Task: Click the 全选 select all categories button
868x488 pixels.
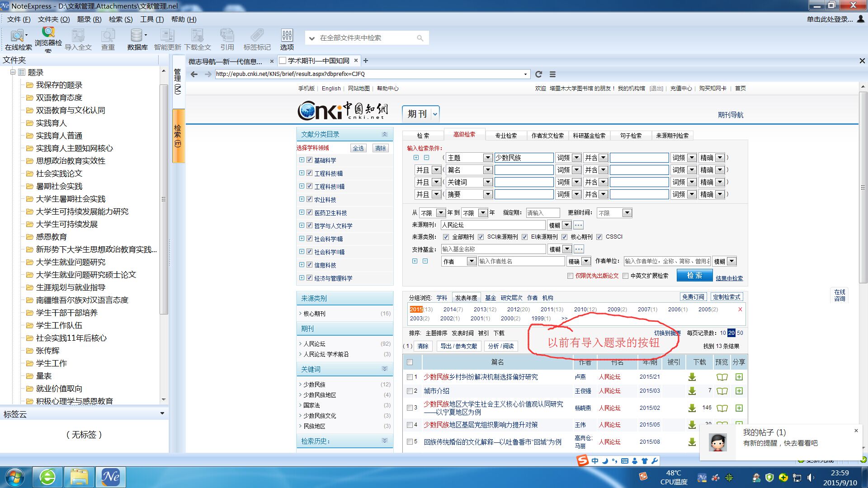Action: [358, 148]
